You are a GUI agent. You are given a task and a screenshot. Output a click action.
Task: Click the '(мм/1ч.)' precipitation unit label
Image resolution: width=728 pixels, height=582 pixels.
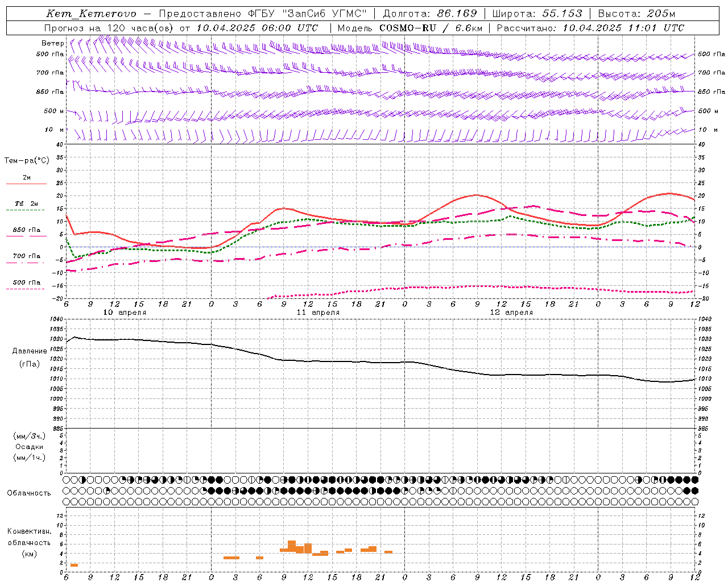[x=30, y=458]
